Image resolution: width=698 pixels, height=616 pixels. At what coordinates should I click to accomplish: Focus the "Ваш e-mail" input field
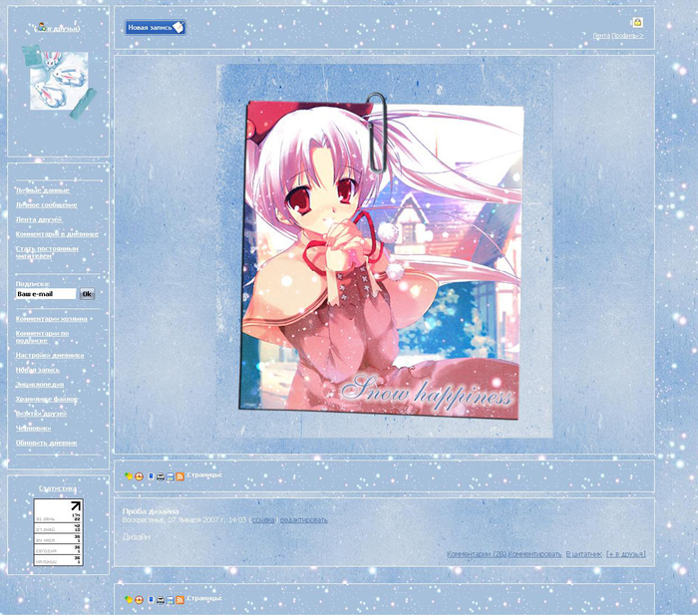(x=46, y=294)
